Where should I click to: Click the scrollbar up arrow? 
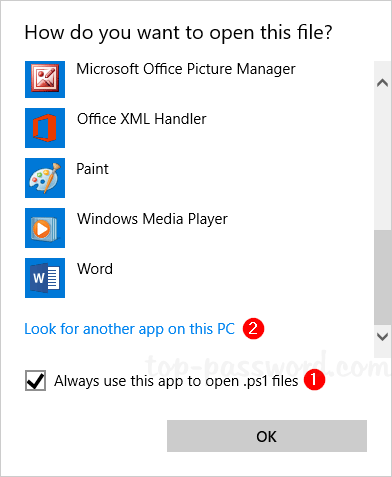(382, 83)
